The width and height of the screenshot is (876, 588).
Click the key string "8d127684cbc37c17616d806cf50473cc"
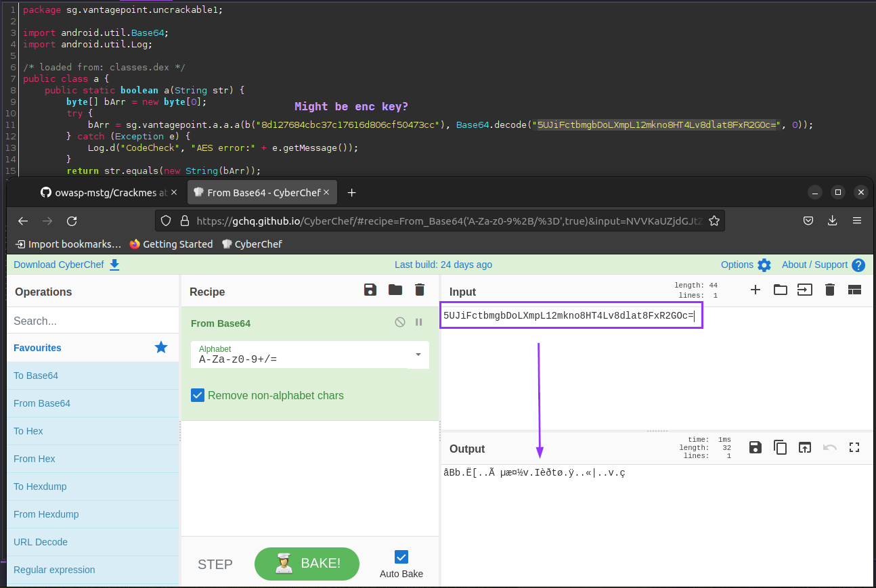click(x=351, y=125)
